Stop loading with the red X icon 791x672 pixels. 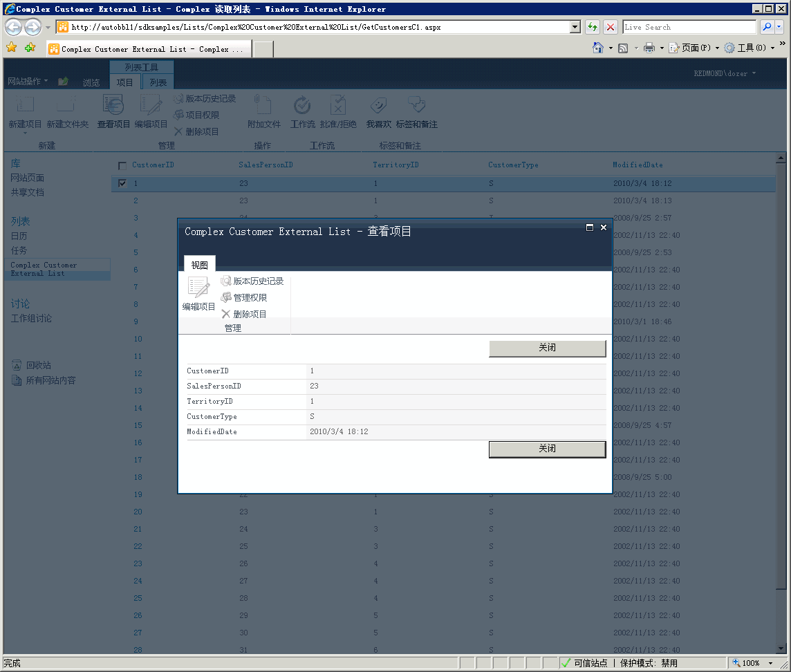tap(610, 27)
